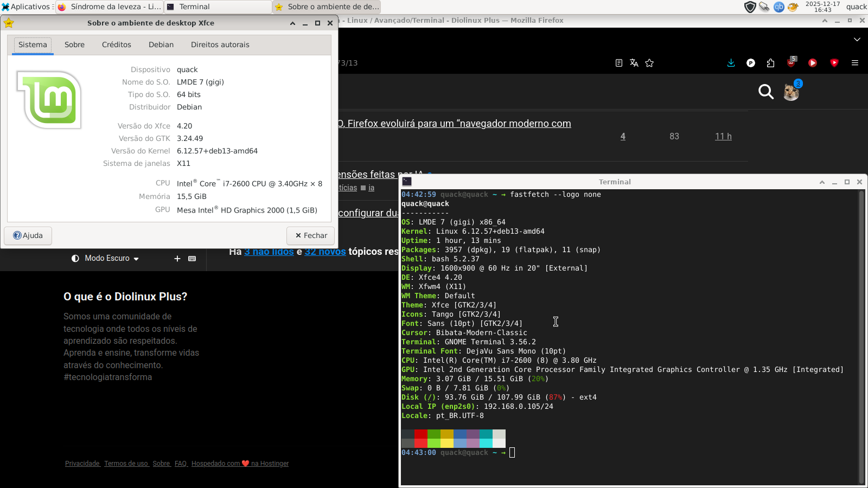The height and width of the screenshot is (488, 868).
Task: Open the Firefox hamburger menu
Action: [855, 63]
